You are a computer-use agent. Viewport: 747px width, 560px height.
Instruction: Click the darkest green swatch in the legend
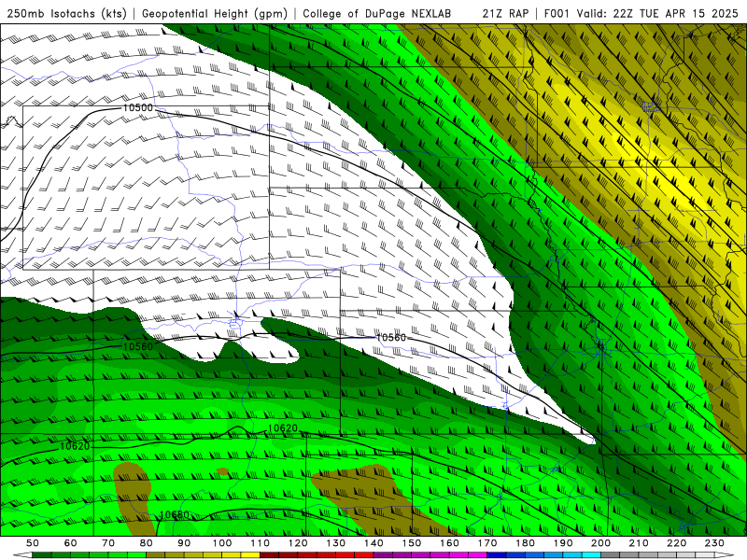coord(42,555)
